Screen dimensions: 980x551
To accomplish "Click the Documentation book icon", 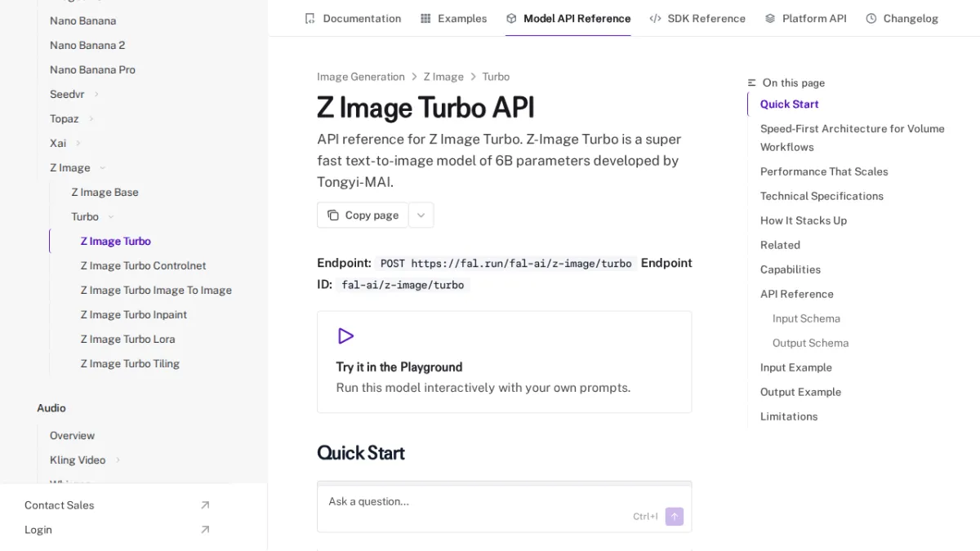I will coord(310,18).
